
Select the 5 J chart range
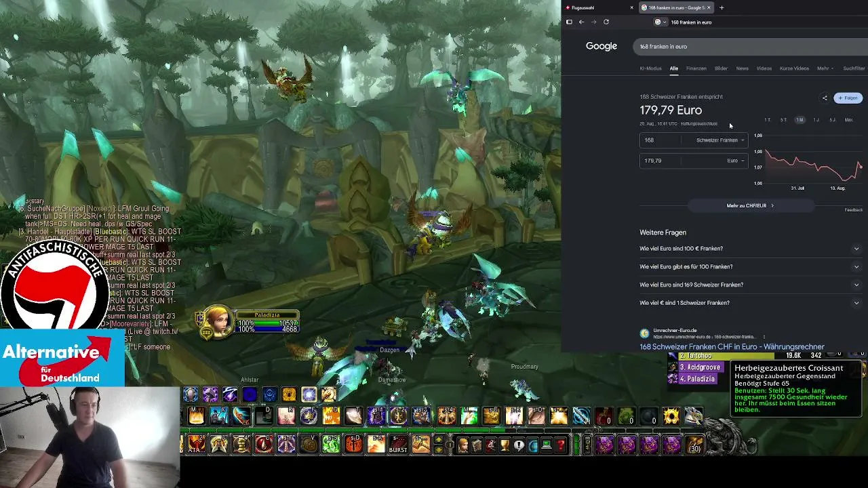pyautogui.click(x=832, y=120)
